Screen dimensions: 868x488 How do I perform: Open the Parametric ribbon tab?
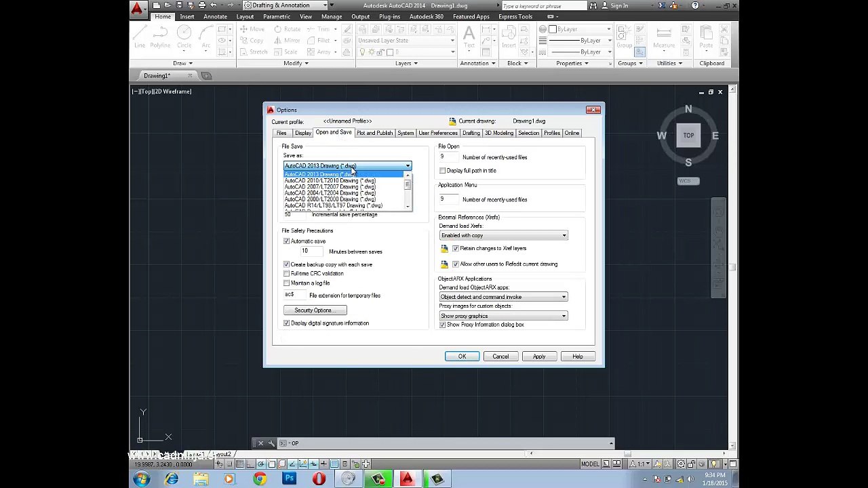[x=277, y=17]
